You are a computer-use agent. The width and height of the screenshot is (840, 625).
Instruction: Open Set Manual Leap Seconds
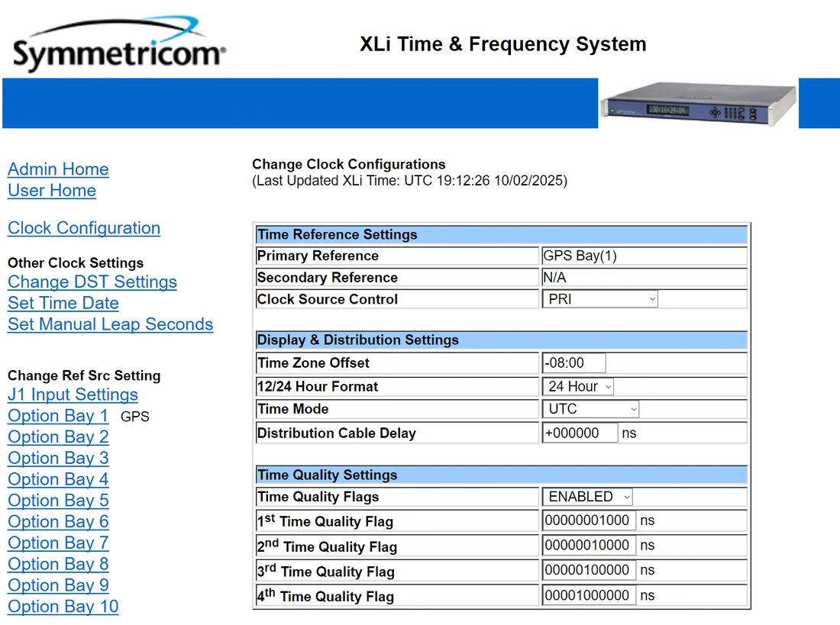[110, 324]
